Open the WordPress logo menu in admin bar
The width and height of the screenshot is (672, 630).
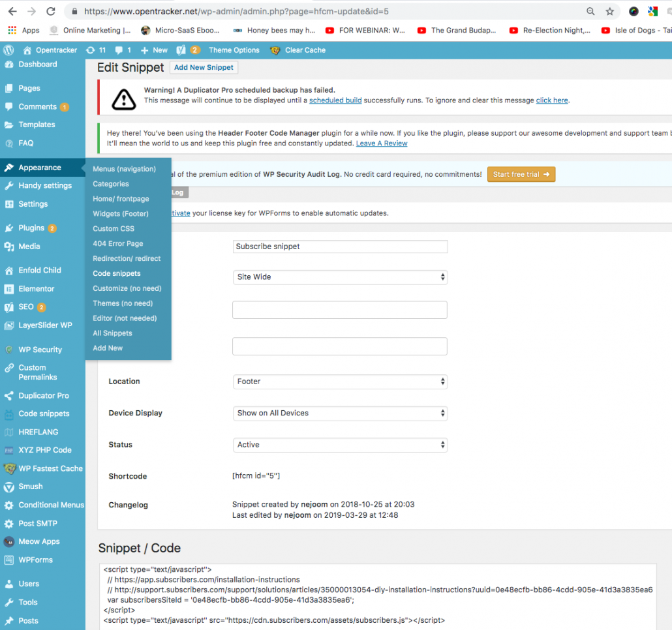[x=8, y=50]
